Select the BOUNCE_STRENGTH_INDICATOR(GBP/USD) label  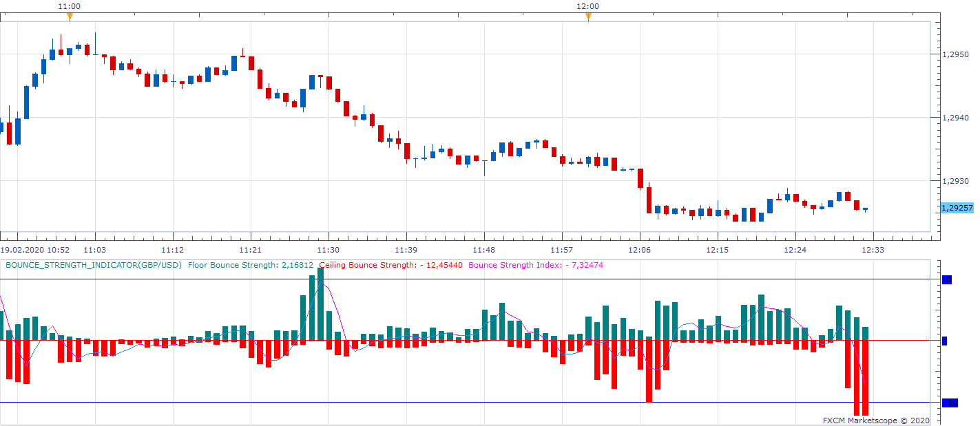pos(94,265)
